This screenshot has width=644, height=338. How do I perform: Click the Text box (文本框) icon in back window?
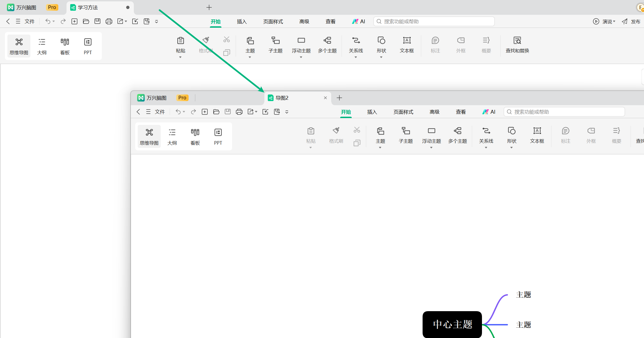point(407,41)
